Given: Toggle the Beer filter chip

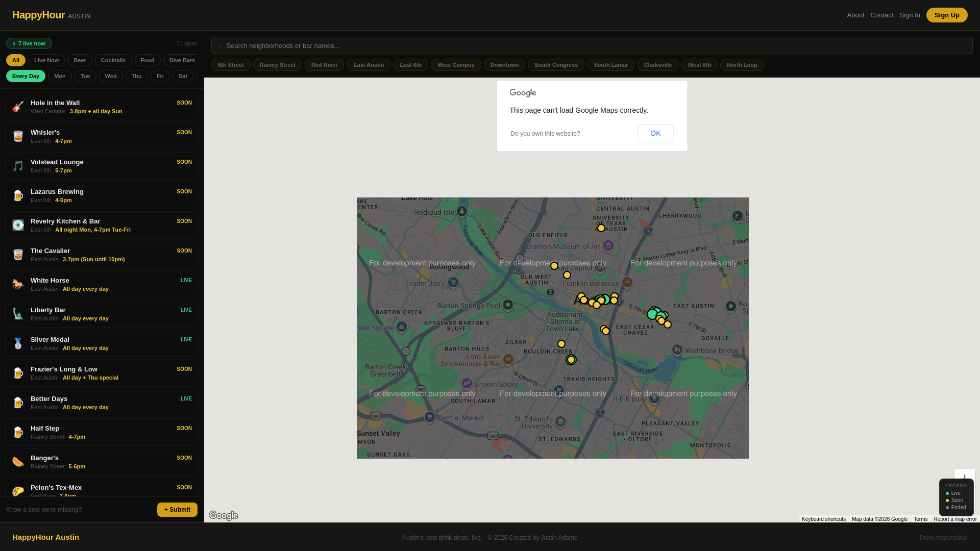Looking at the screenshot, I should pyautogui.click(x=80, y=60).
